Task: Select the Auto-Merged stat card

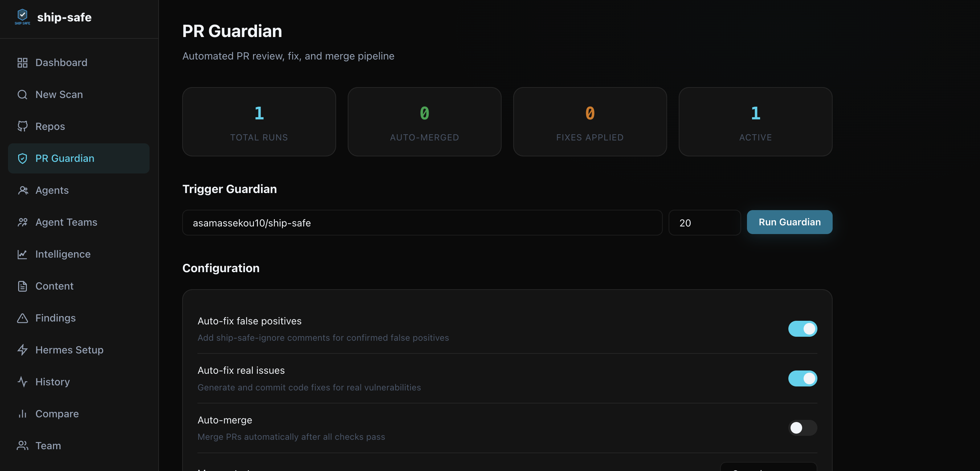Action: pos(425,122)
